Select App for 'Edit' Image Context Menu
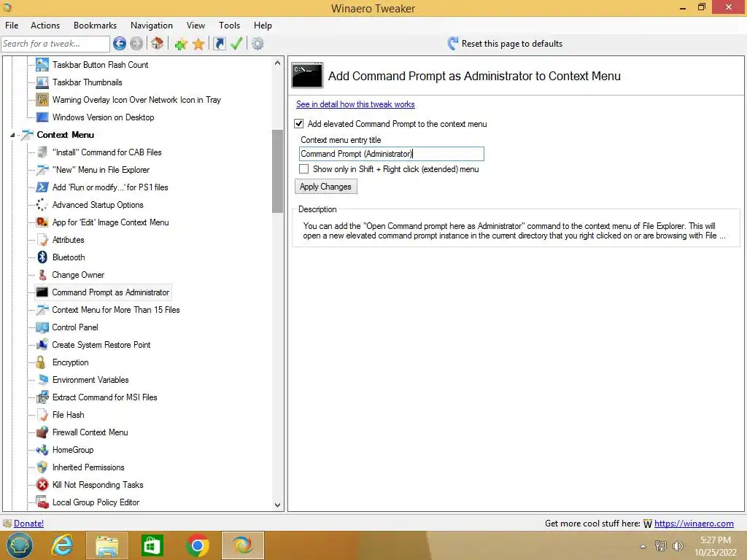 111,222
